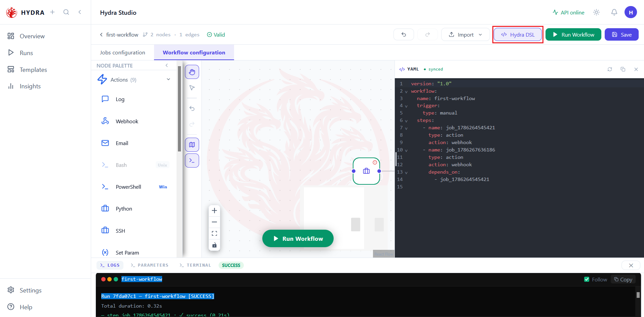Image resolution: width=644 pixels, height=317 pixels.
Task: Select the Set Param action node
Action: [135, 253]
